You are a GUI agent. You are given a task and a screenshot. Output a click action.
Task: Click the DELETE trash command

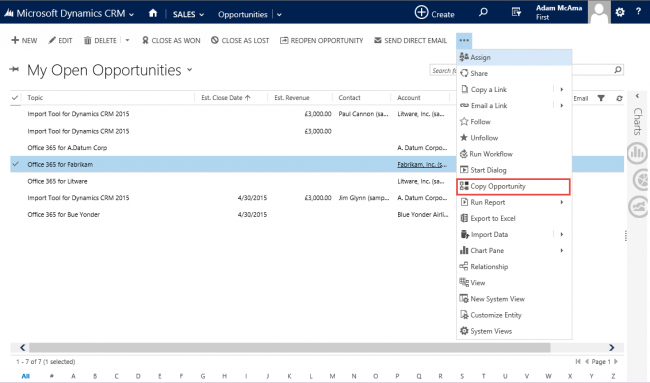click(100, 40)
